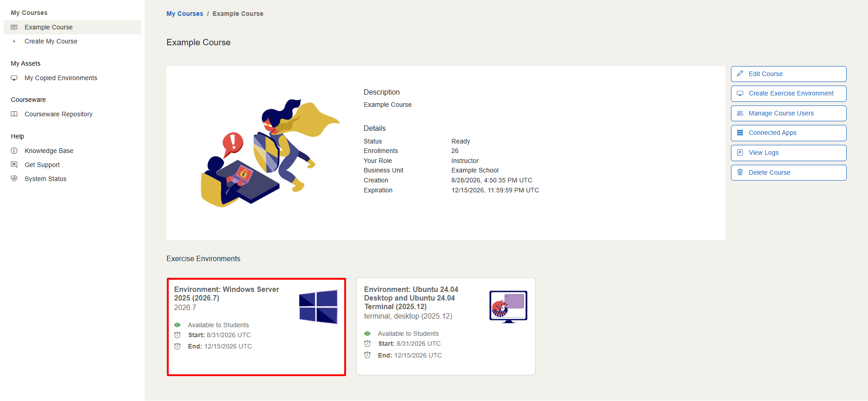Screen dimensions: 868x401
Task: Click the users icon in Manage Course Users
Action: pos(740,113)
